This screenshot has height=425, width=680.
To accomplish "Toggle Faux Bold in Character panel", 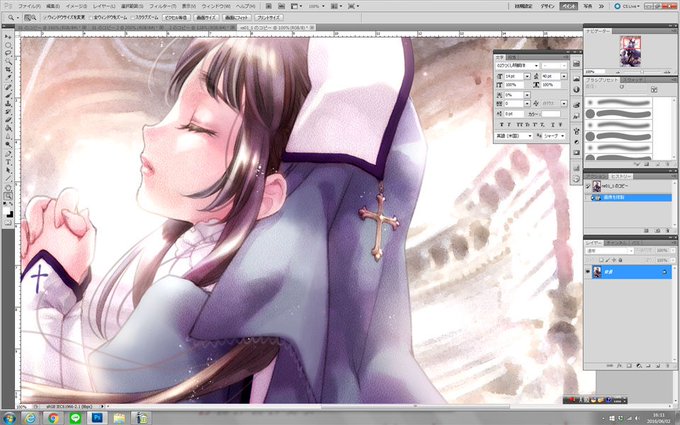I will [x=501, y=124].
